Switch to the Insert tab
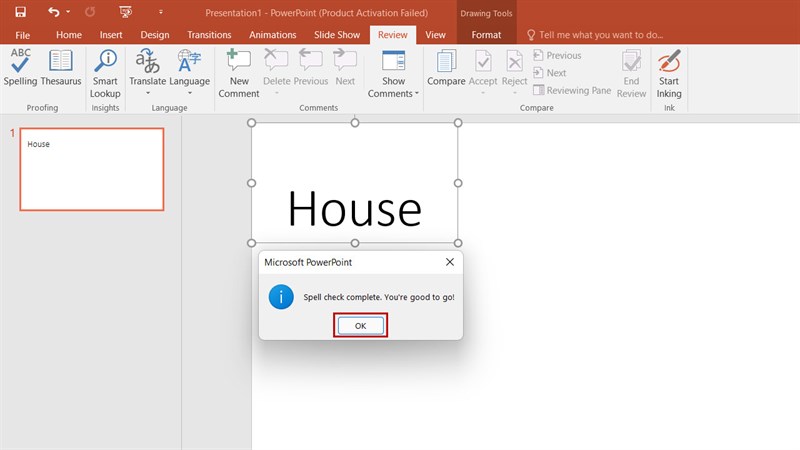Image resolution: width=800 pixels, height=450 pixels. [111, 35]
